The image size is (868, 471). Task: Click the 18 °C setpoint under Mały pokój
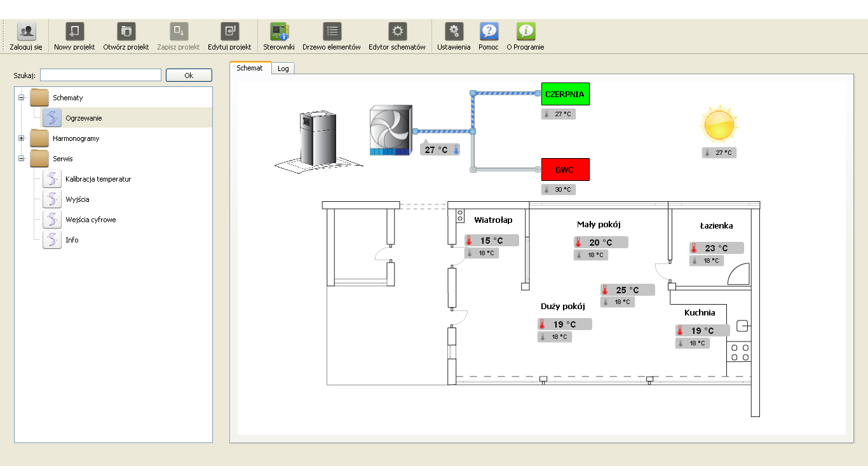590,255
